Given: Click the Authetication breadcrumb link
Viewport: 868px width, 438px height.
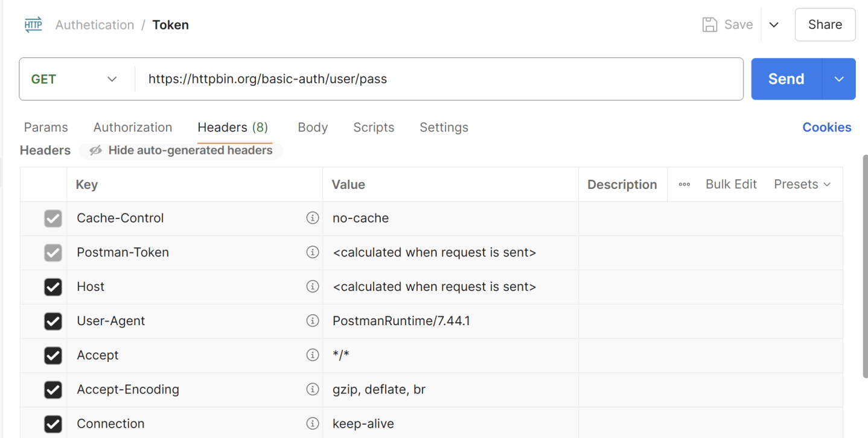Looking at the screenshot, I should pos(95,25).
